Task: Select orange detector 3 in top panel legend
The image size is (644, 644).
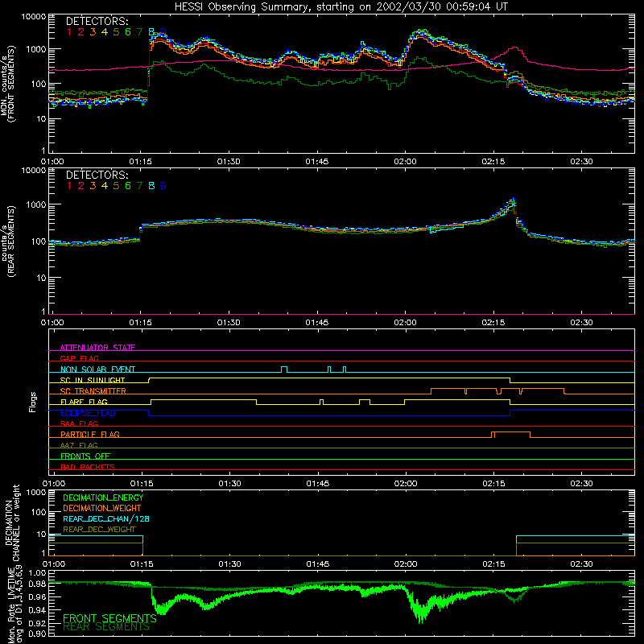Action: click(93, 32)
